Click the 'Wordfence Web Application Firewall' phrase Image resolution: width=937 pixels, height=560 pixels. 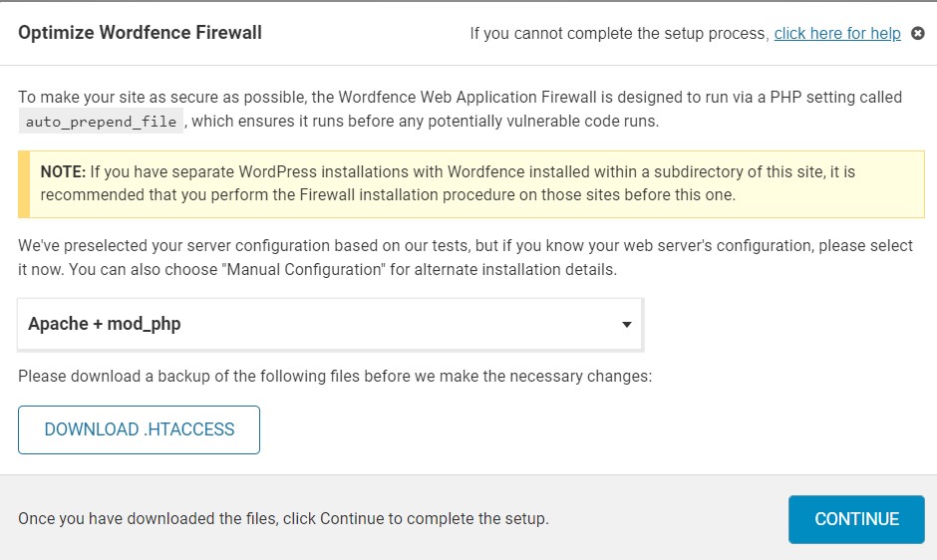(x=468, y=98)
